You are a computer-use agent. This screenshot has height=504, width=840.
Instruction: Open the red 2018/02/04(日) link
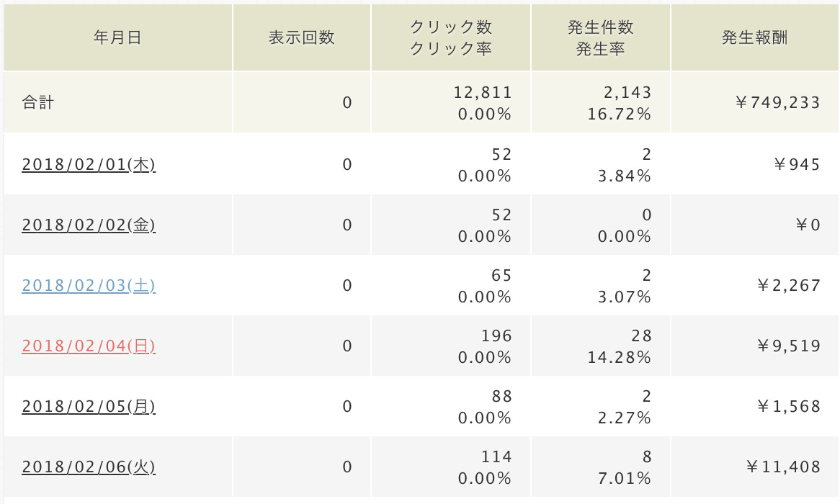89,346
